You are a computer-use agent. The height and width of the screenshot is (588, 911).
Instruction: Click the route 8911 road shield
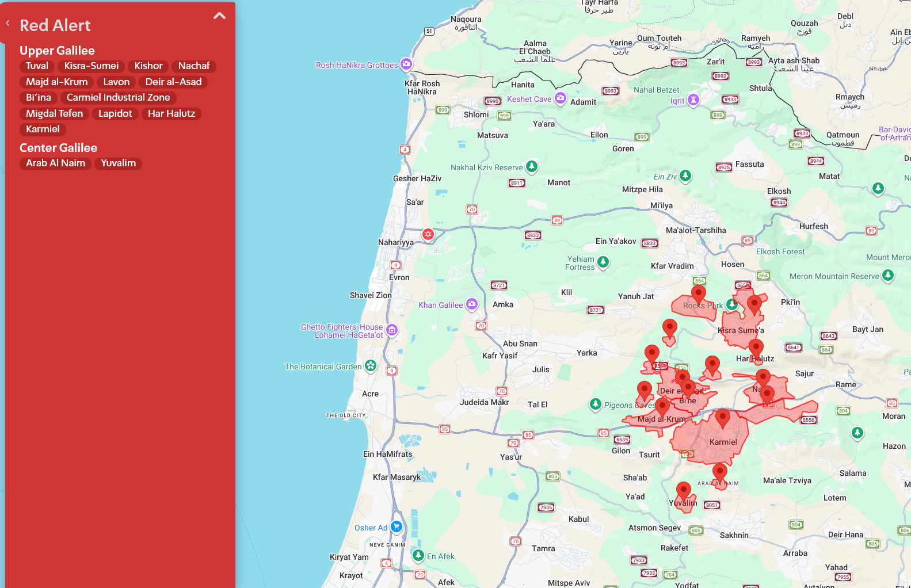[517, 184]
